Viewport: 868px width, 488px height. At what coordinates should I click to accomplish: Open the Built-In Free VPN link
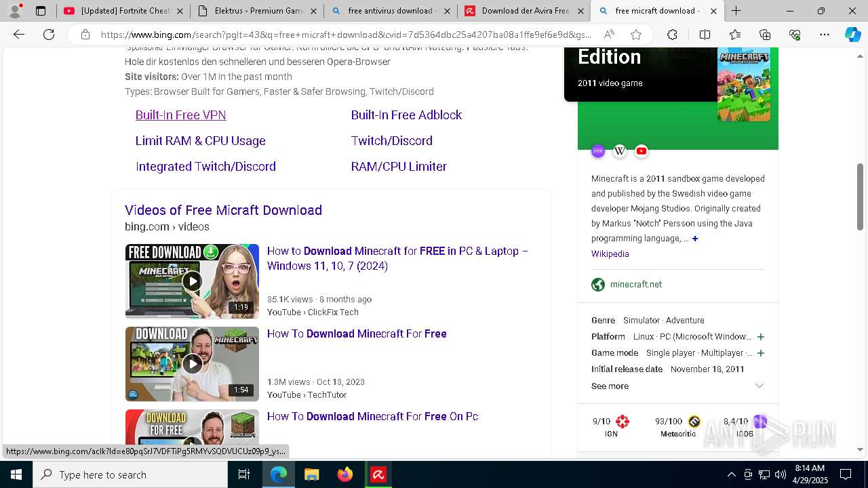pos(180,115)
